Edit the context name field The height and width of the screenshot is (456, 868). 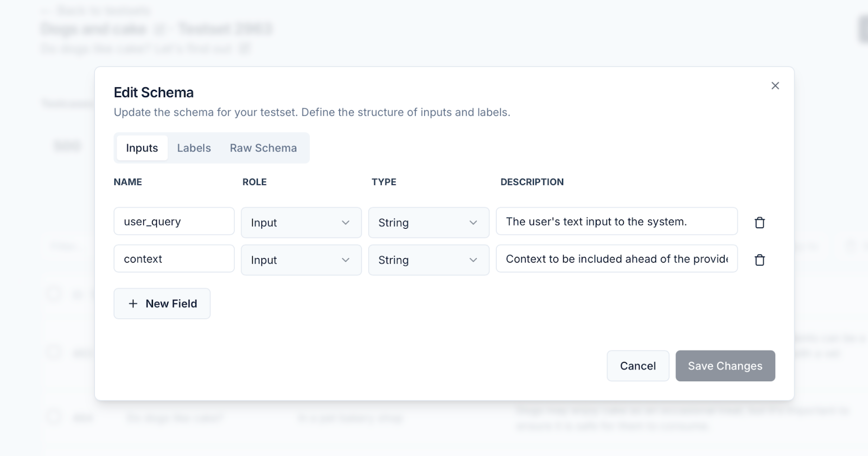point(174,259)
